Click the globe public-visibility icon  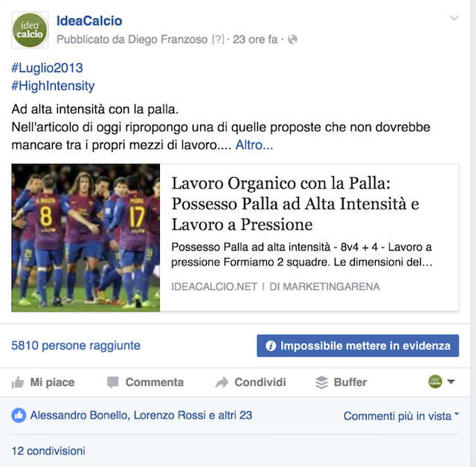click(292, 39)
